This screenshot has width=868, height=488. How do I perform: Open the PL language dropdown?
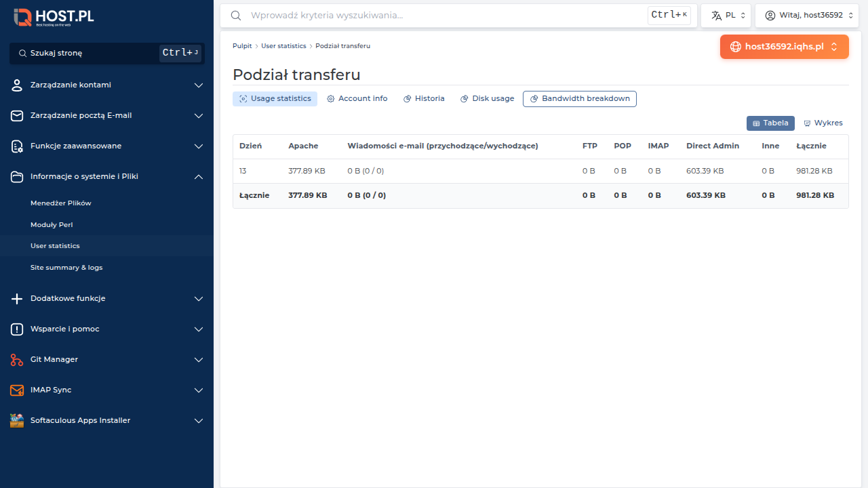[x=726, y=15]
